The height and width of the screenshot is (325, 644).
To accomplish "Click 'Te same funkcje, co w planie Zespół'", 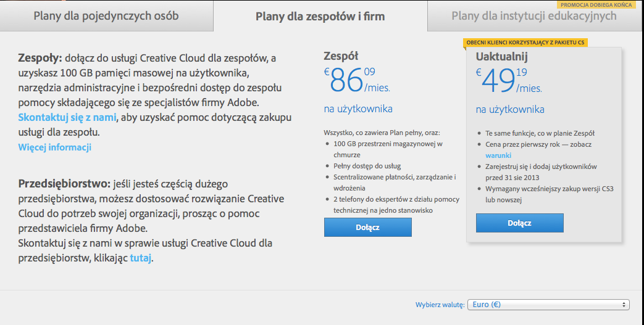I will tap(540, 133).
